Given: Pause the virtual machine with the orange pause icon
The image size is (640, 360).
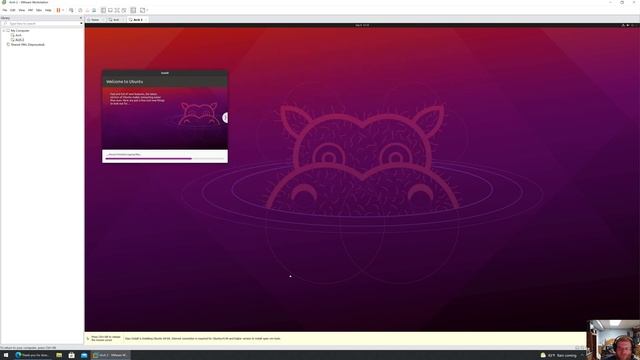Looking at the screenshot, I should point(58,10).
